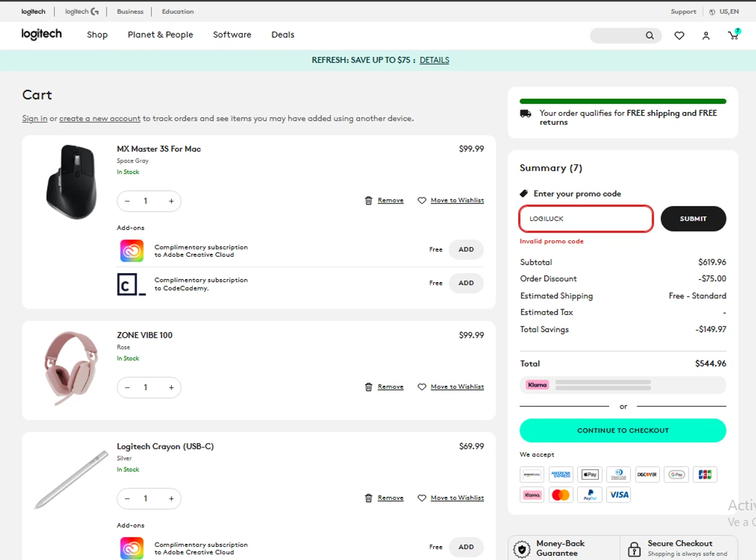756x560 pixels.
Task: Click ZONE VIBE 100 headset image
Action: tap(72, 368)
